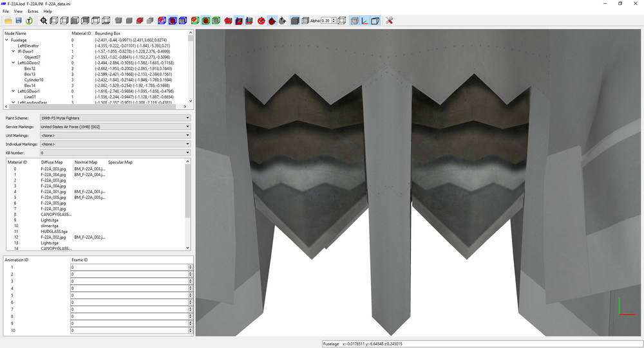Click the node tree vertical scrollbar down arrow
The image size is (644, 348).
pos(191,100)
